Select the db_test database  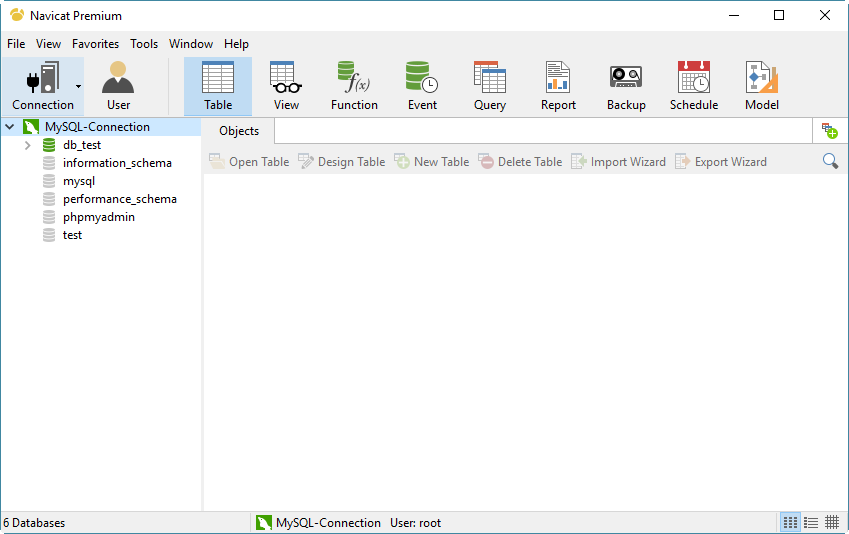[82, 145]
